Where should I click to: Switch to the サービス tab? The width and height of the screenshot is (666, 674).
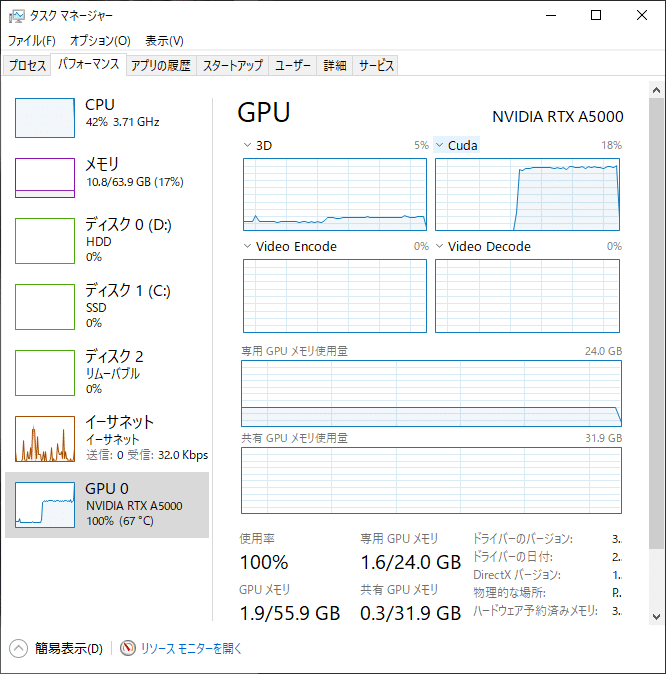[x=376, y=65]
